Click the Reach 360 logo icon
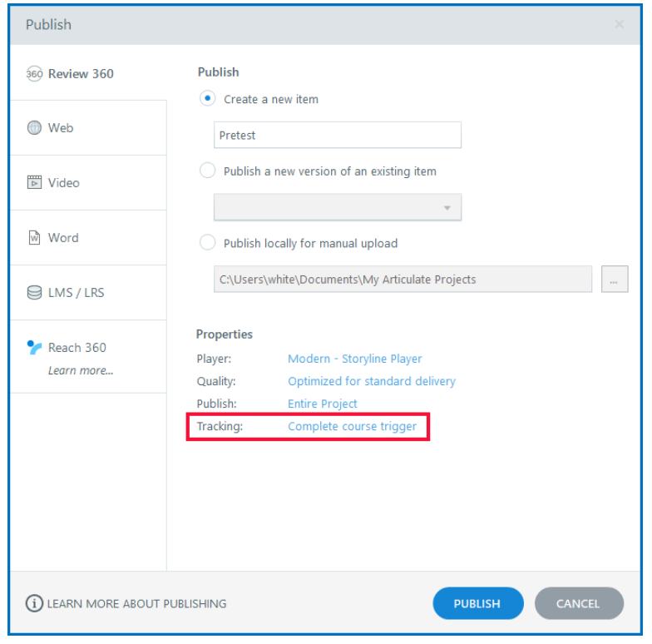 (x=34, y=348)
